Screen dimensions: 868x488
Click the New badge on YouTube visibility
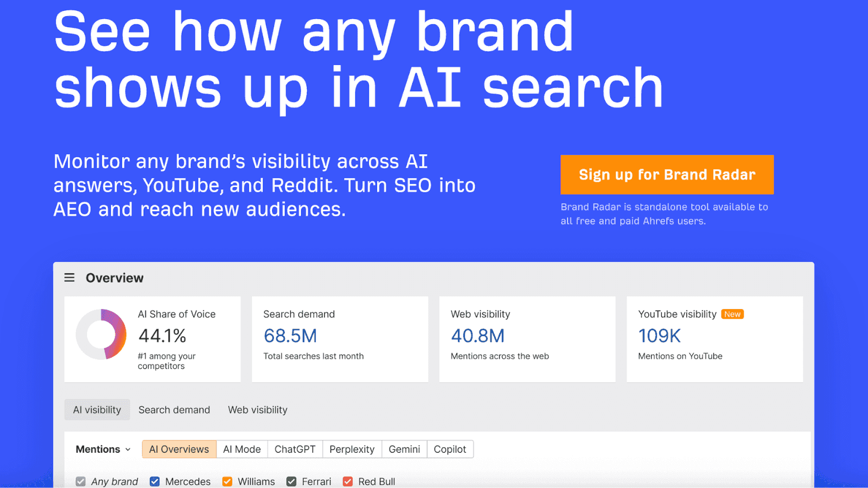[x=732, y=314]
